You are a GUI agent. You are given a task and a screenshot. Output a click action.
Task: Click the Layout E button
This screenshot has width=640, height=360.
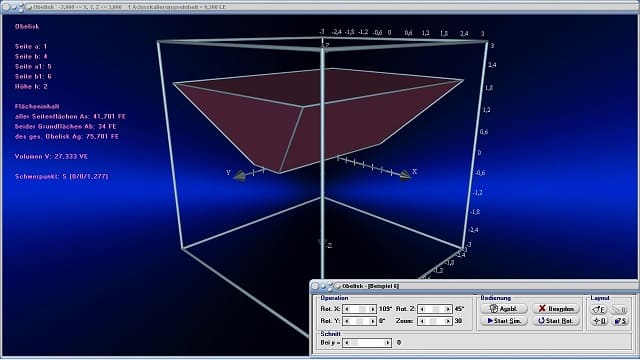pos(599,310)
